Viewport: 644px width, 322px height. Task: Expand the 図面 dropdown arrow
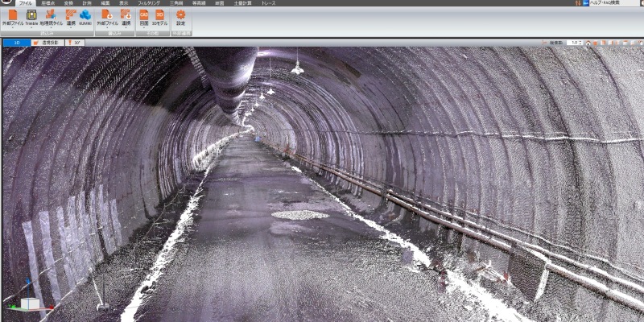tap(144, 28)
